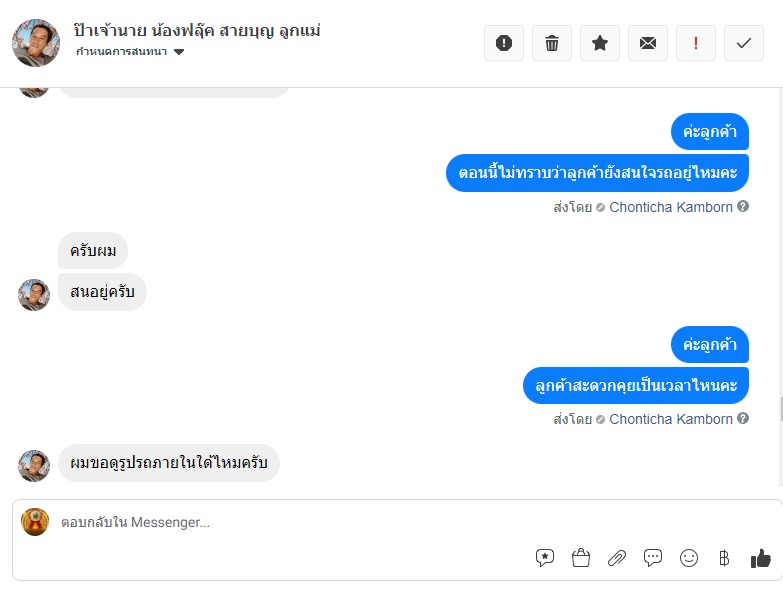This screenshot has height=592, width=783.
Task: Mark conversation as spam with exclamation circle icon
Action: click(504, 43)
